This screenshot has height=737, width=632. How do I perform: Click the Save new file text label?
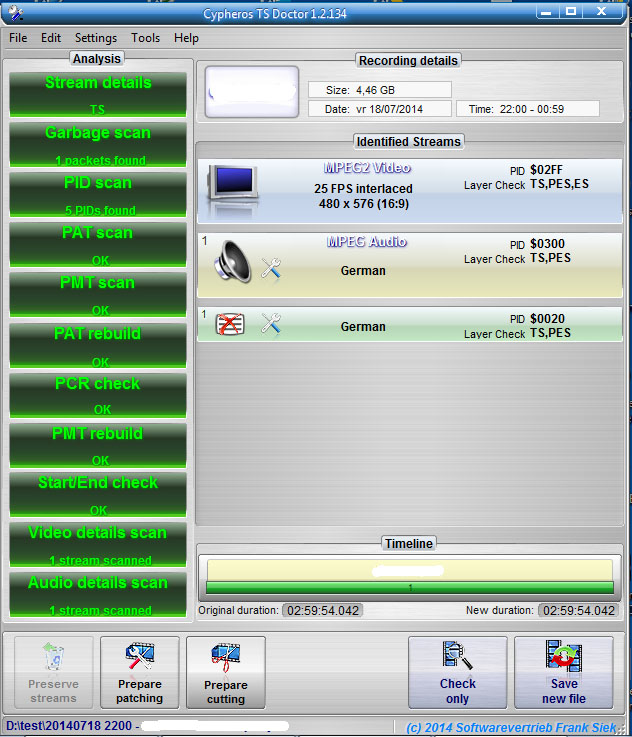[564, 691]
